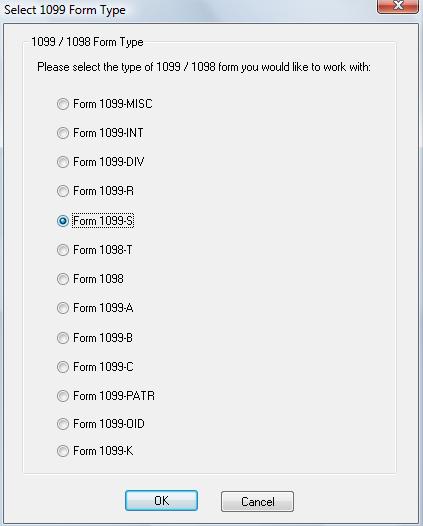Choose Form 1099-OID form type
This screenshot has width=423, height=526.
(x=63, y=424)
